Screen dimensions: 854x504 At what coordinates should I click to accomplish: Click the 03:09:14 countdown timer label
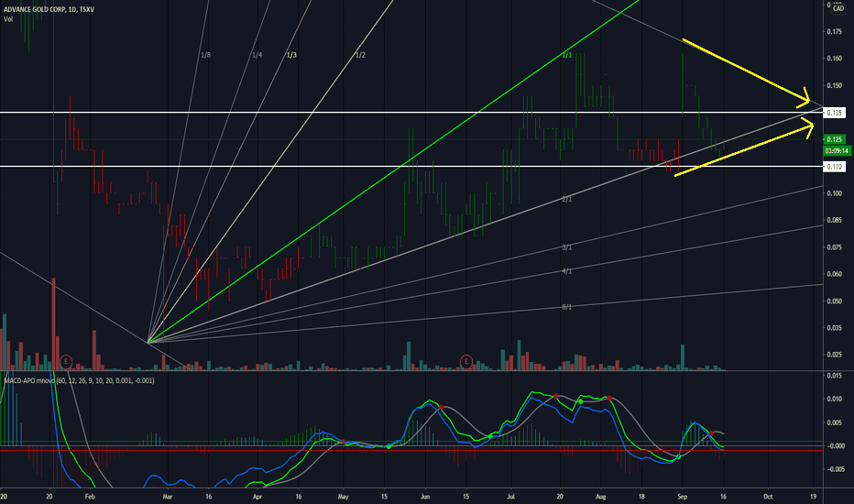tap(837, 150)
